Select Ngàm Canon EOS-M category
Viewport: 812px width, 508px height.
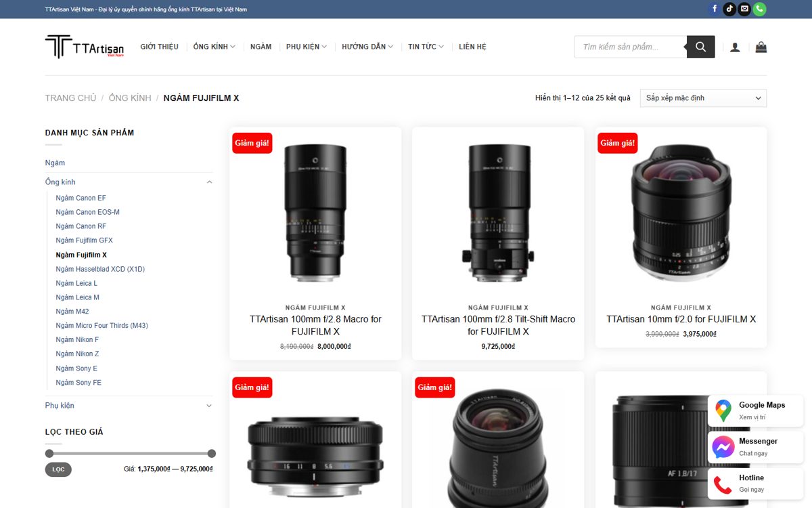click(88, 213)
